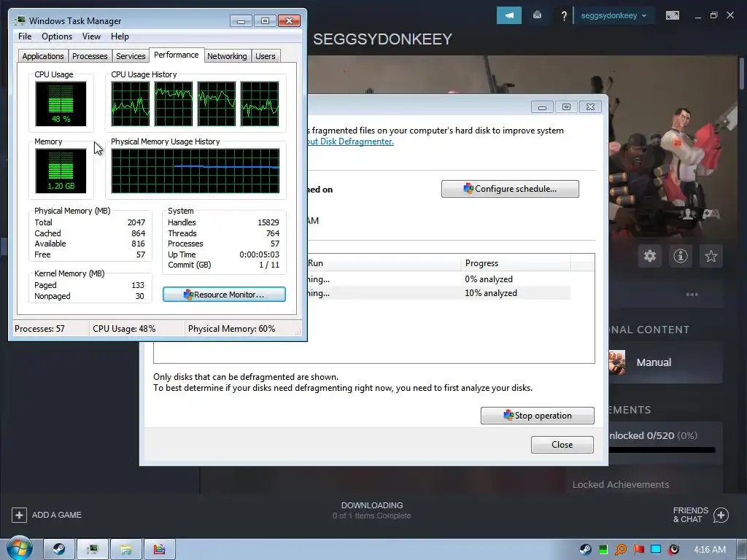Open the View menu in Task Manager
747x560 pixels.
(x=91, y=36)
